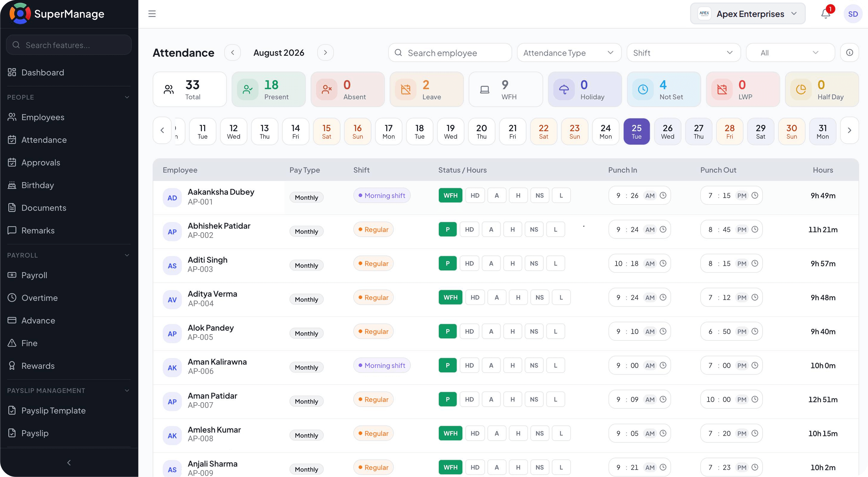Collapse the sidebar with the bottom arrow

click(69, 463)
